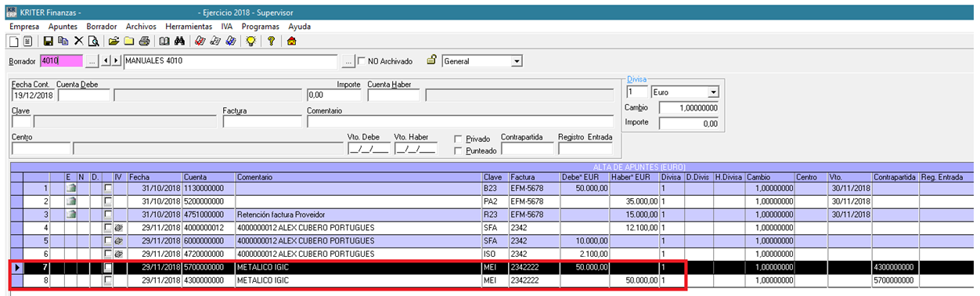Click the Importe field showing 0,00
Screen dimensions: 980x296
pyautogui.click(x=334, y=96)
